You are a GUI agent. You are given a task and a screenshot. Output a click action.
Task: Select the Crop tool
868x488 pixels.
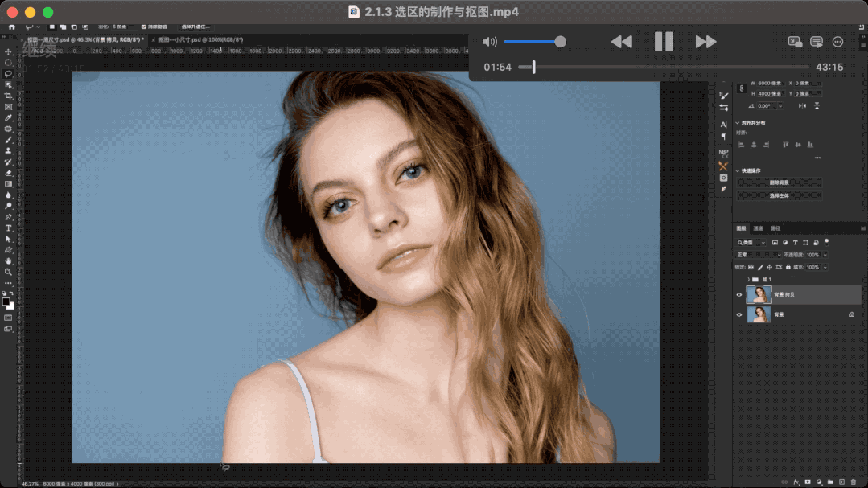[x=8, y=96]
